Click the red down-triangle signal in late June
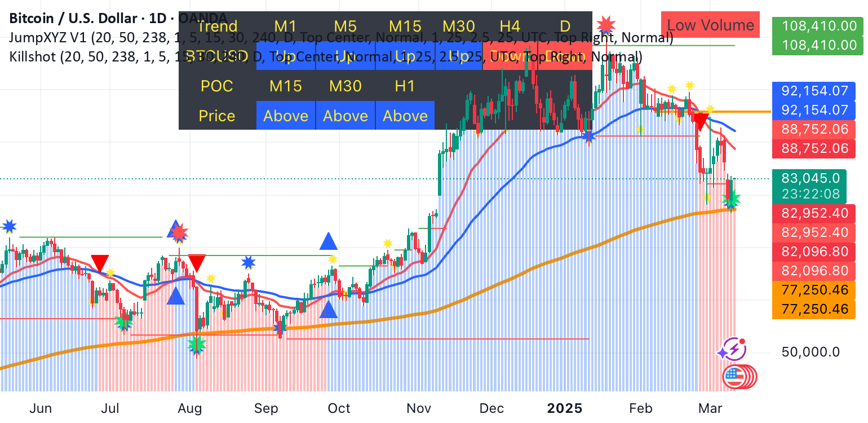Screen dimensions: 868x423 tap(100, 263)
